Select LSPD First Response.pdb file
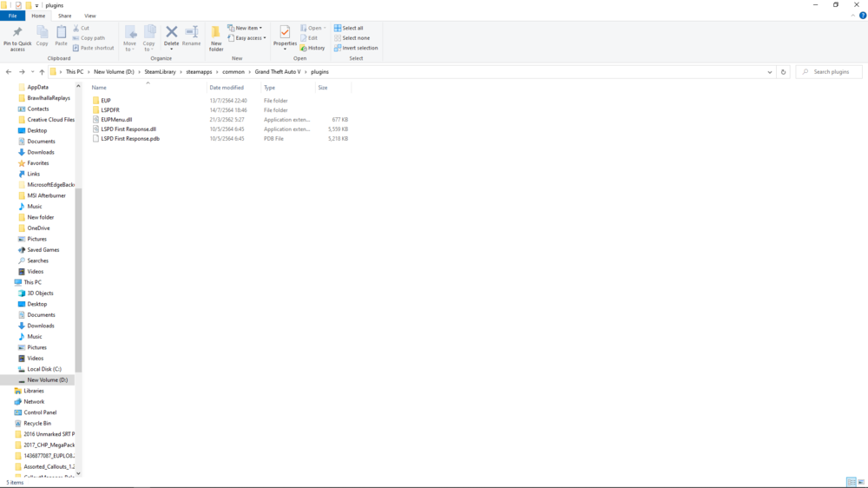 pos(129,138)
